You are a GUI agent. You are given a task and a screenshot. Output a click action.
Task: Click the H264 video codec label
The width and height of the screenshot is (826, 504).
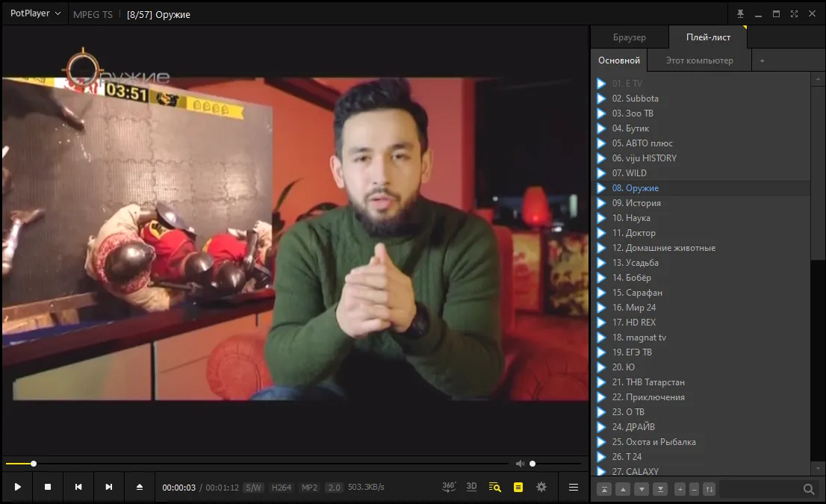pos(282,487)
